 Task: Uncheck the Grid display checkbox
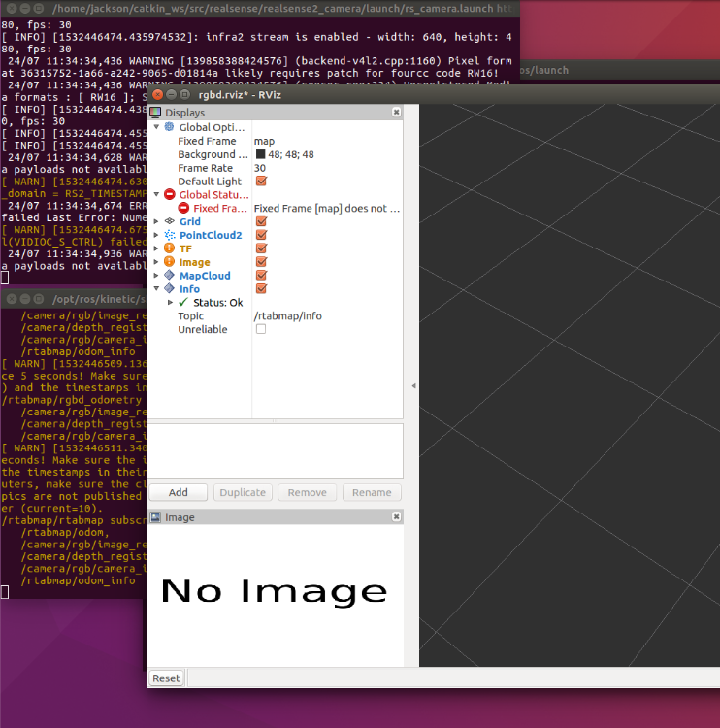click(261, 222)
